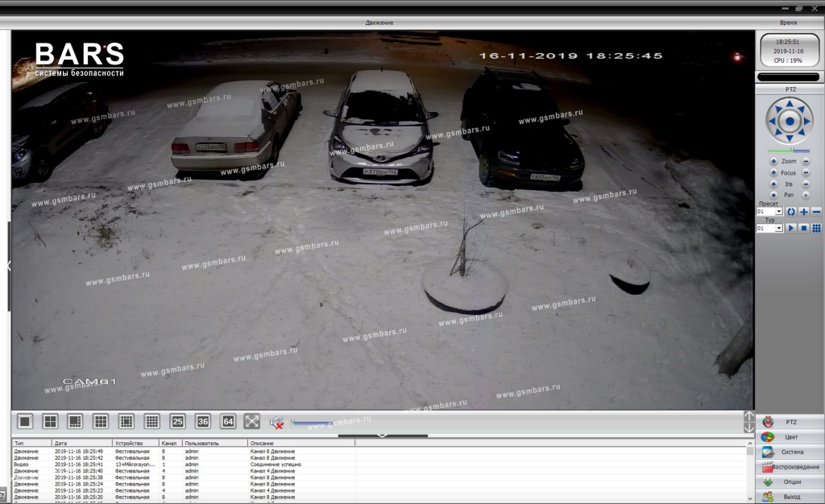This screenshot has height=504, width=825.
Task: Select the log entry at 18:25:40
Action: [379, 471]
